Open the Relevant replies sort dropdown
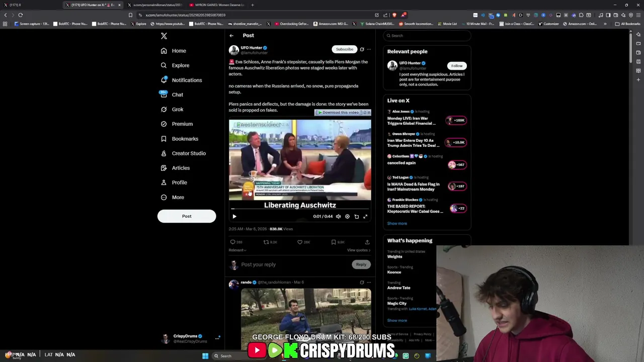Viewport: 644px width, 362px height. tap(237, 250)
